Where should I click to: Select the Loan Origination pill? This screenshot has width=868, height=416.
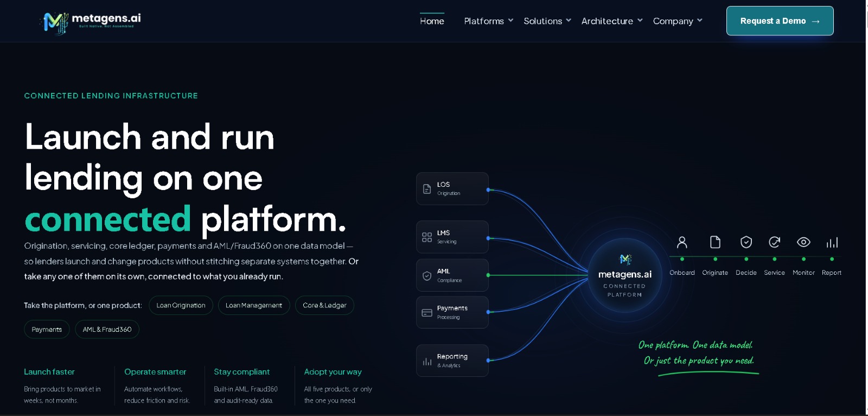click(x=181, y=305)
